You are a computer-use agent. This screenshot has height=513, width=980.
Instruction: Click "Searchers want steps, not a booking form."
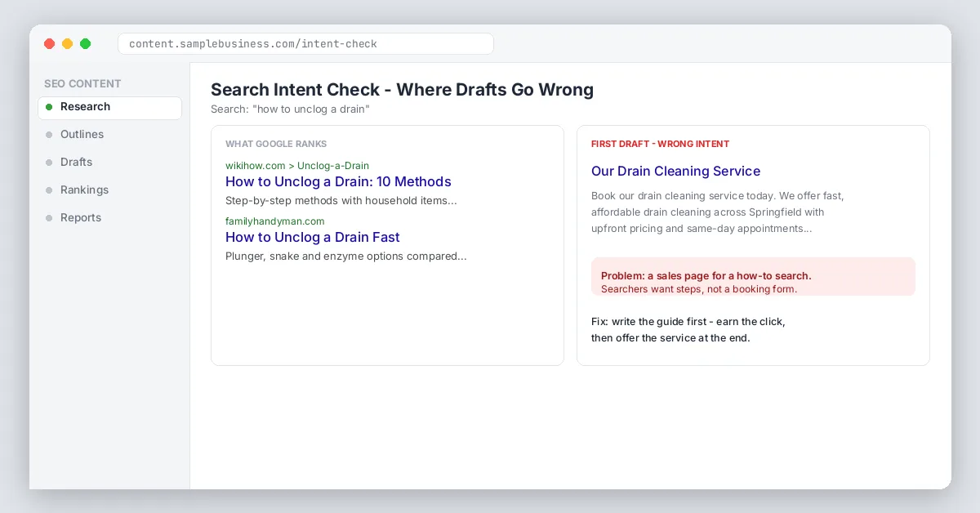point(699,289)
